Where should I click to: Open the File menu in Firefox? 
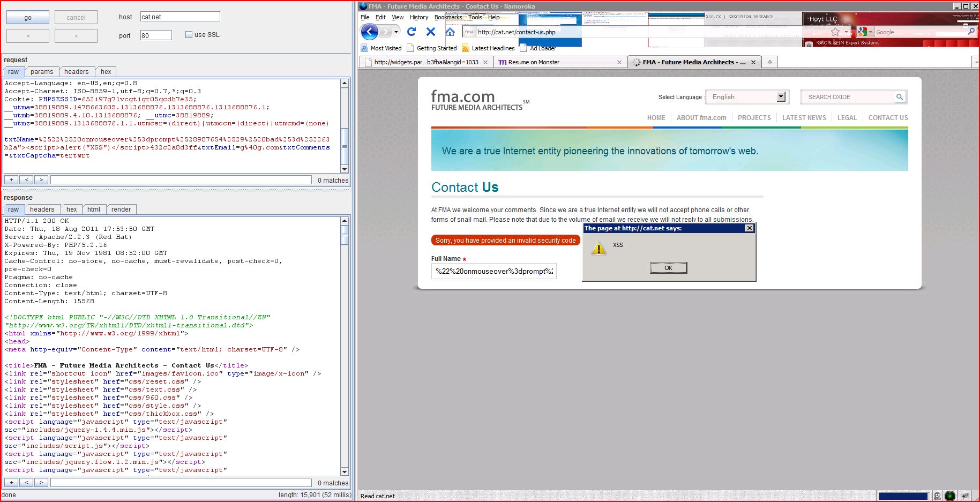[x=365, y=17]
